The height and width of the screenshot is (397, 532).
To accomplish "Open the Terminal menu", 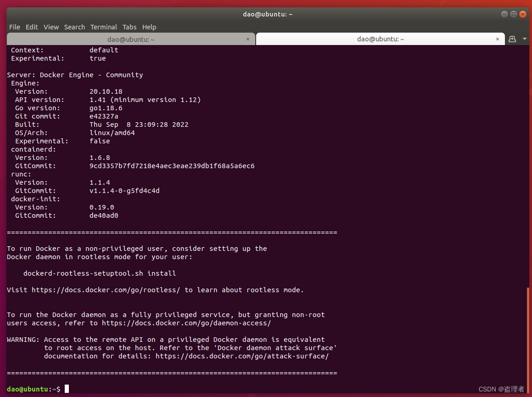I will point(104,27).
